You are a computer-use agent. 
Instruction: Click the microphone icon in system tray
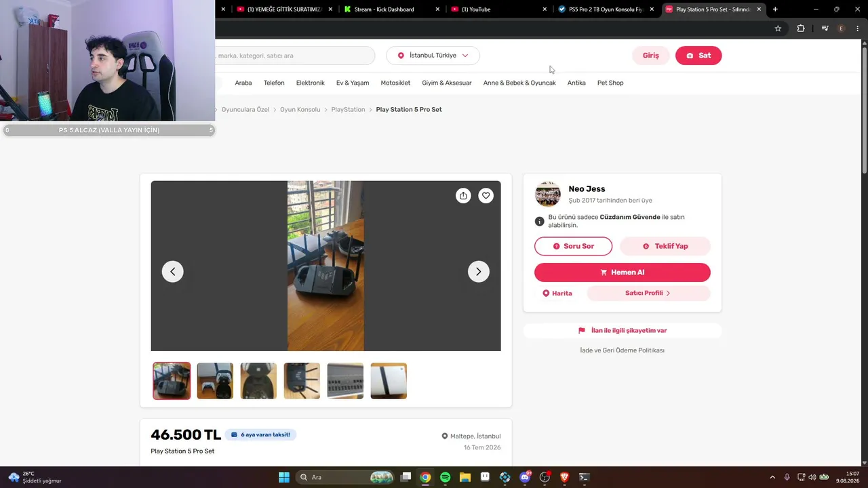(787, 477)
